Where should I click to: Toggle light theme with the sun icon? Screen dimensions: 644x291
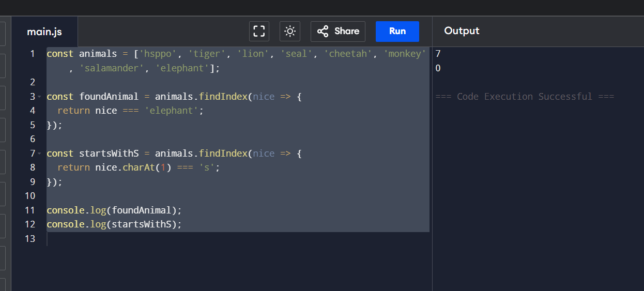coord(290,31)
